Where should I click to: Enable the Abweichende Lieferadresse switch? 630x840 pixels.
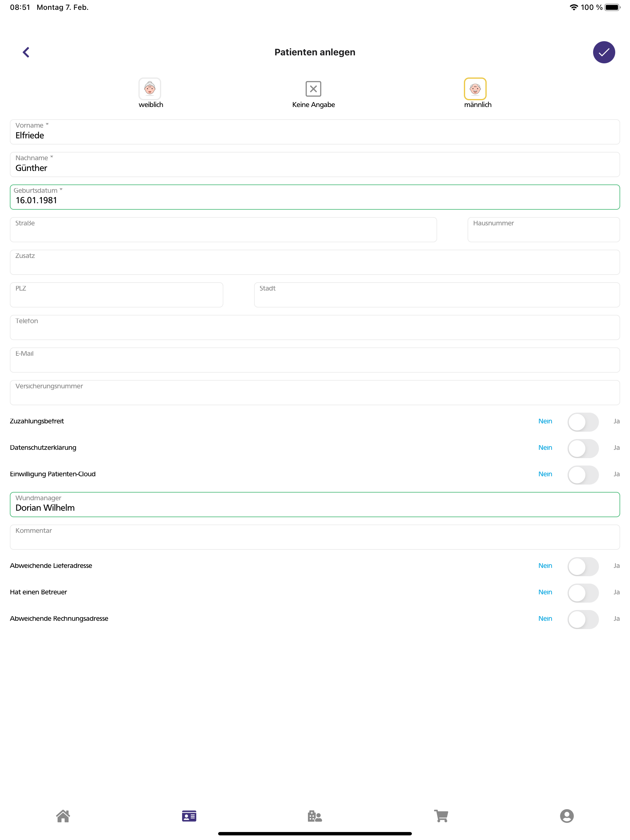[583, 567]
